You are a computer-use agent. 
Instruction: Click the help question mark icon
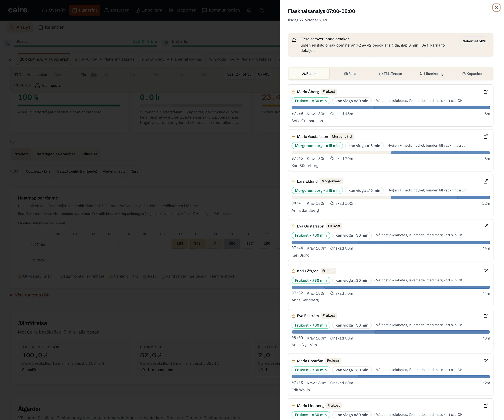(262, 10)
